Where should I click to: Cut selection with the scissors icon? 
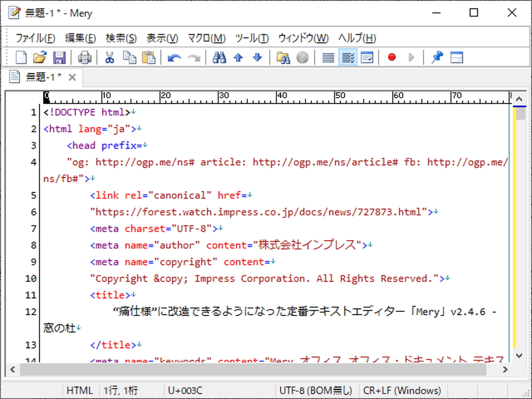coord(109,57)
